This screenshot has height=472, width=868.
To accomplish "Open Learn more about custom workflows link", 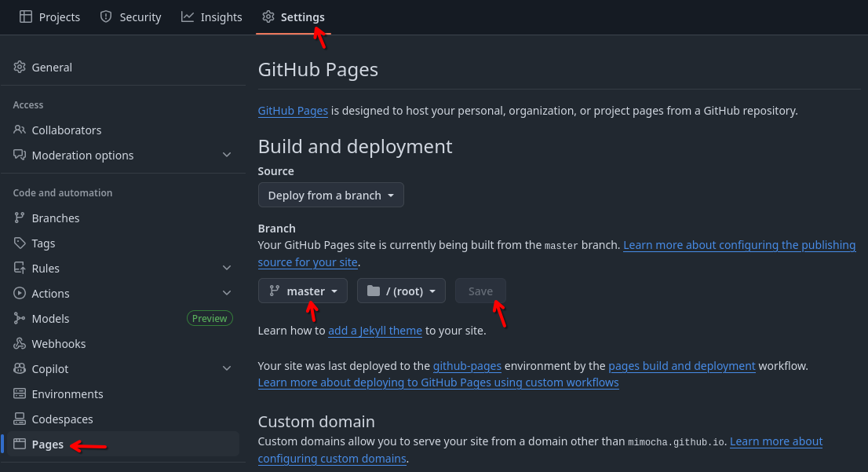I will [x=439, y=382].
